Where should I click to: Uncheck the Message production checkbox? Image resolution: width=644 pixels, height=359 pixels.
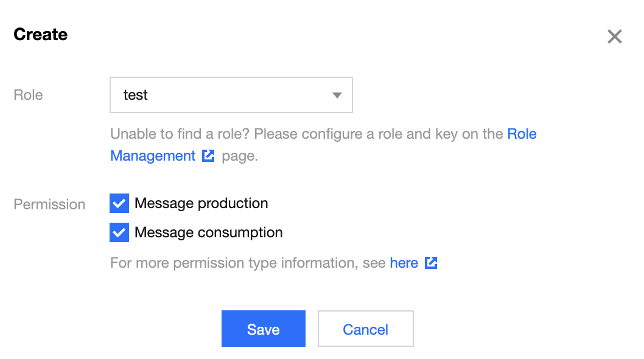click(119, 203)
